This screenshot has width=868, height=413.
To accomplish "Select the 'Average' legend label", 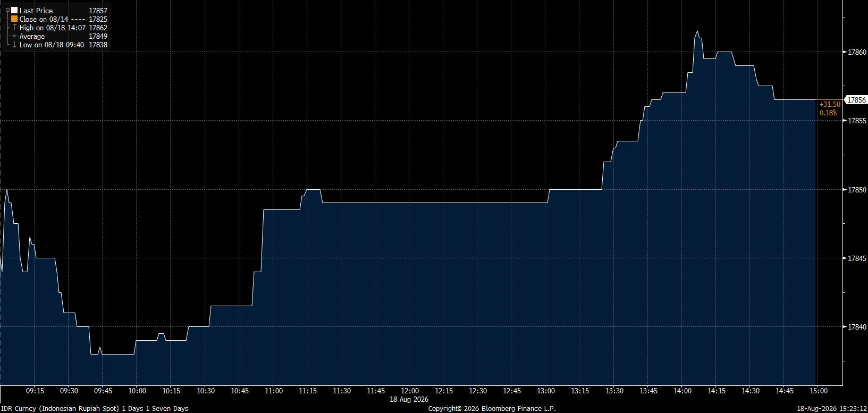I will coord(32,36).
